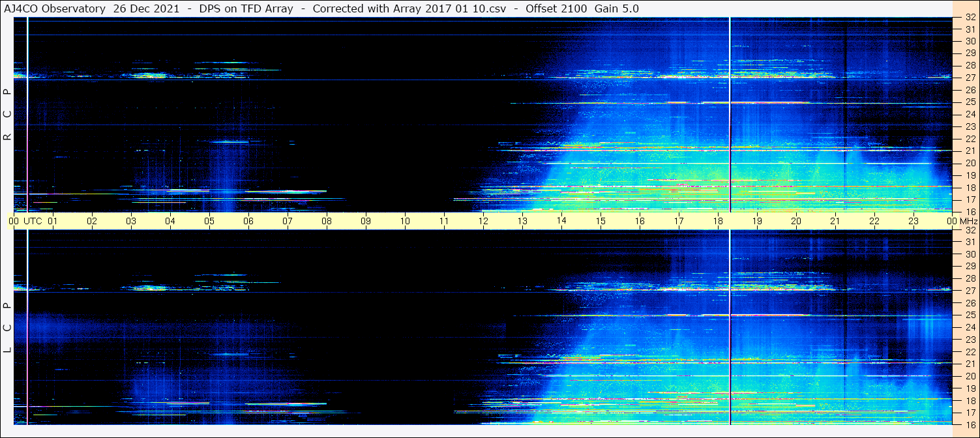Select the 20 MHz label of the LCP panel
Viewport: 980px width, 438px height.
point(970,376)
